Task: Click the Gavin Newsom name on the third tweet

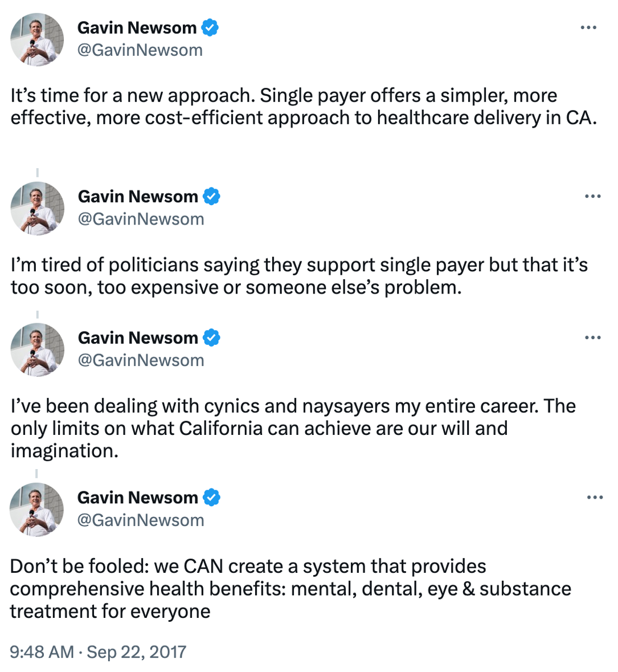Action: point(137,338)
